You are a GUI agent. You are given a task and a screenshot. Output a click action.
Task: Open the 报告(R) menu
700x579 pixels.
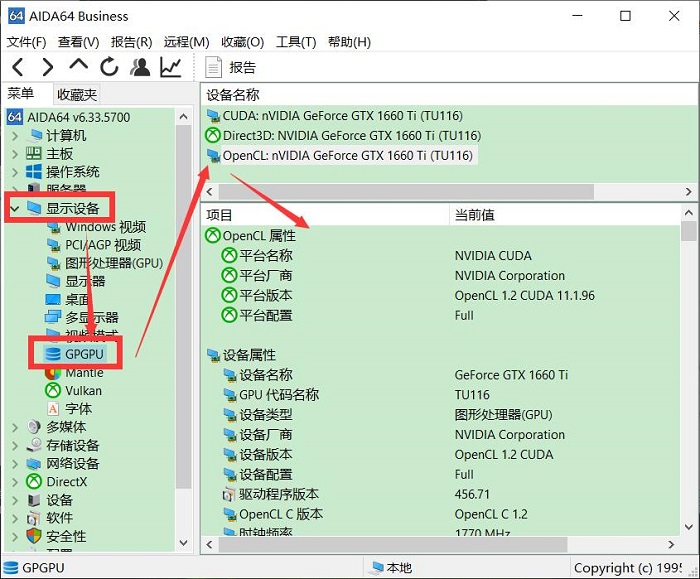132,42
